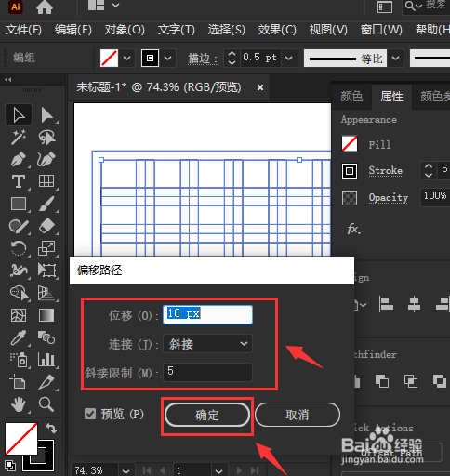Select the Magic Wand tool
This screenshot has height=476, width=450.
coord(19,138)
